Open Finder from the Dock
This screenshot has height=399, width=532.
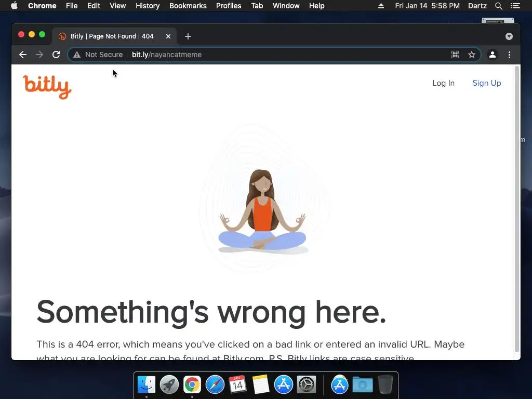point(147,385)
